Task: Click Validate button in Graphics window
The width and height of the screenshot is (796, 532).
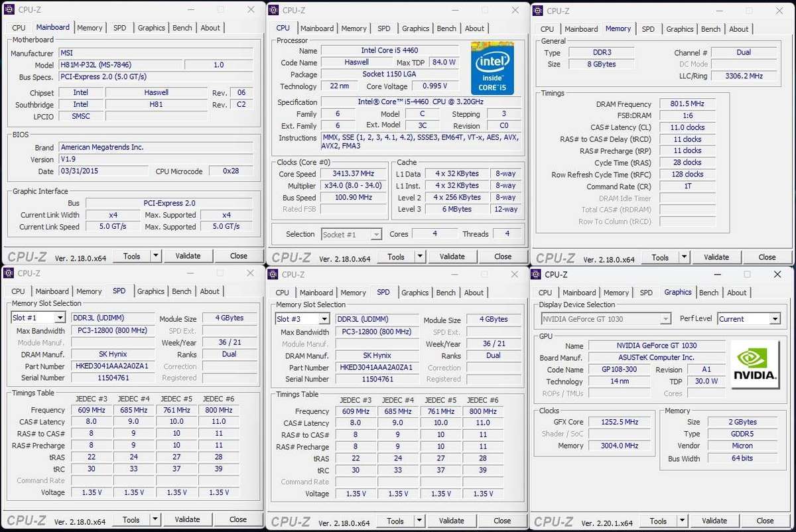Action: [x=714, y=521]
